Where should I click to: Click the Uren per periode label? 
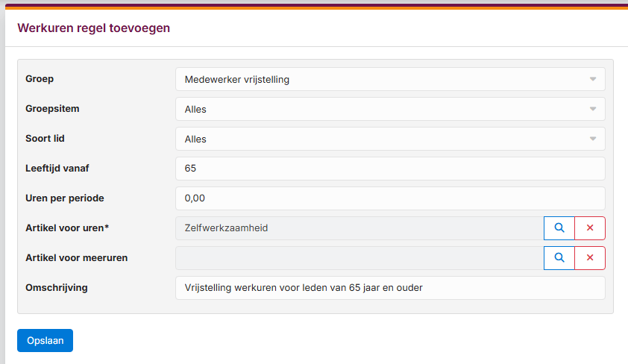[64, 198]
